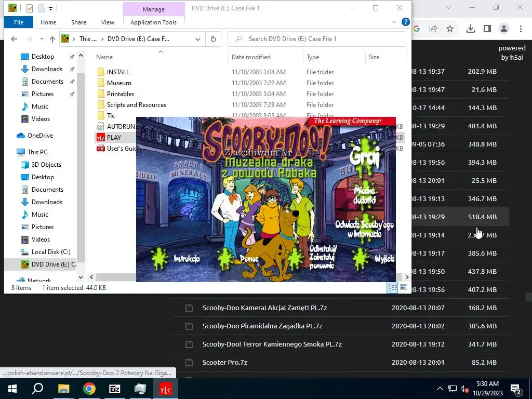The height and width of the screenshot is (399, 532).
Task: Open Local Disk (C:) in sidebar
Action: coord(51,252)
